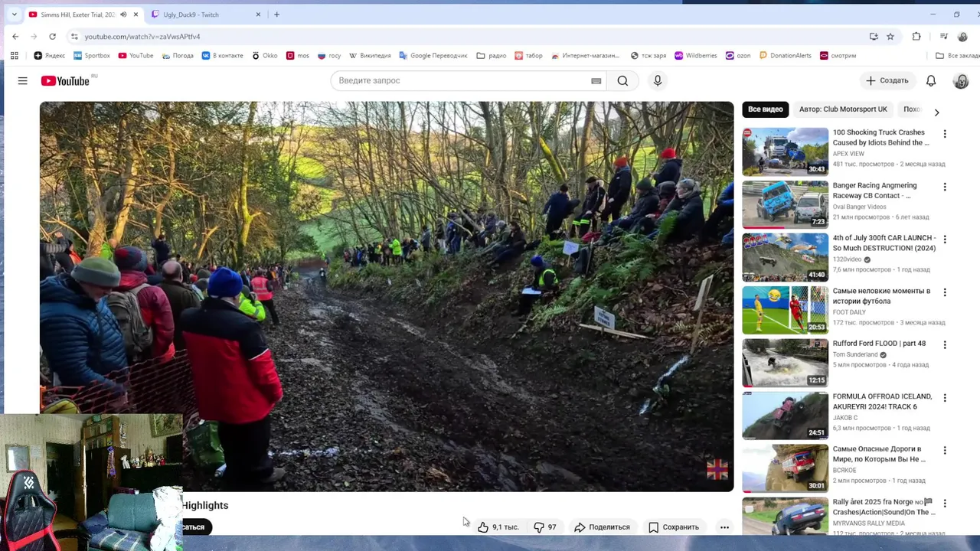This screenshot has width=980, height=551.
Task: Select the Club Motorsport UK author chip
Action: click(843, 109)
